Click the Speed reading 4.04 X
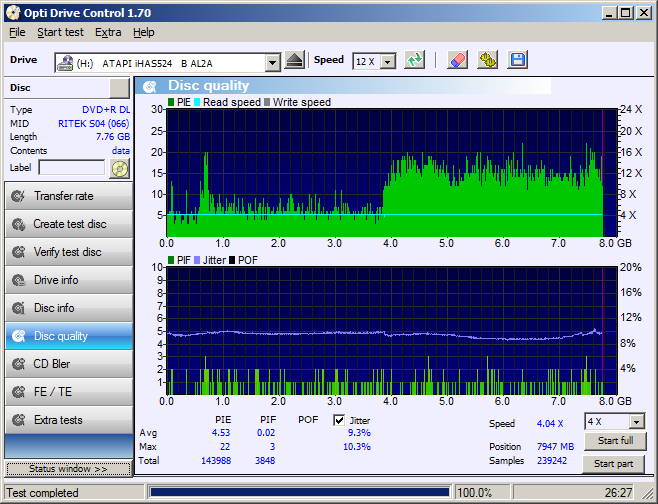The image size is (658, 504). pyautogui.click(x=550, y=423)
